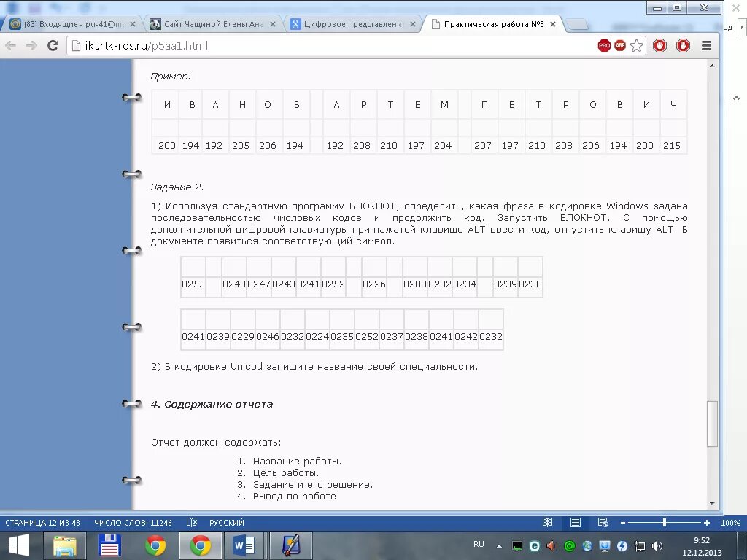The height and width of the screenshot is (560, 747).
Task: Click the 215 code under Ч
Action: [x=672, y=145]
